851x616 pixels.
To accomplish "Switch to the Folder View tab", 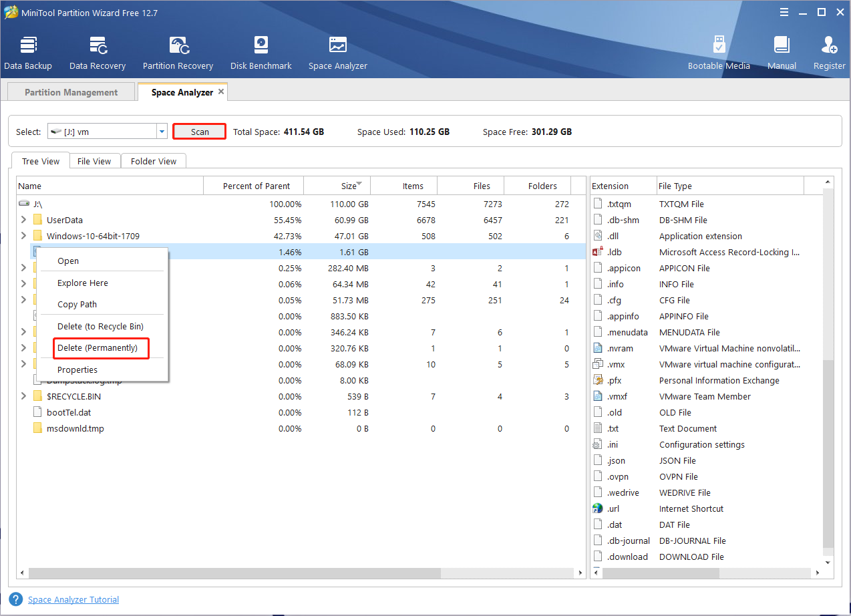I will [x=154, y=161].
